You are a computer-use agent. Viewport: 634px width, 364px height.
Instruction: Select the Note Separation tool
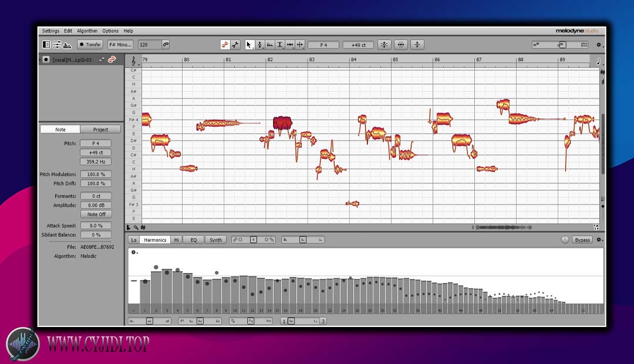[x=300, y=45]
